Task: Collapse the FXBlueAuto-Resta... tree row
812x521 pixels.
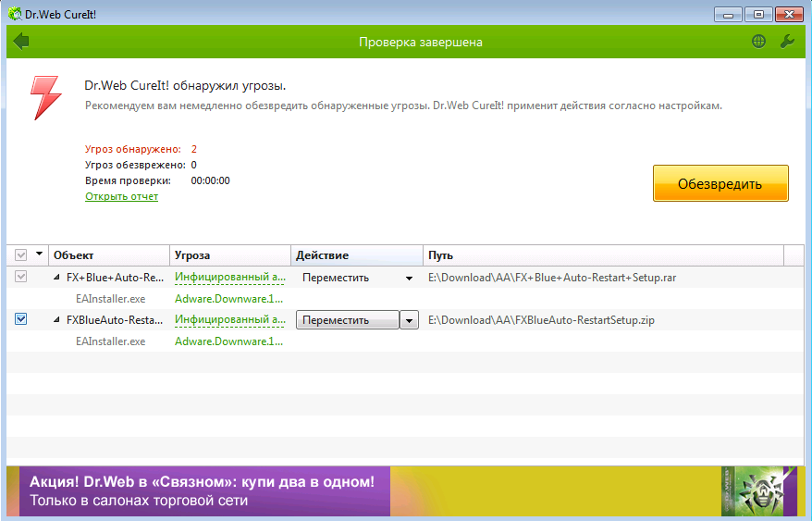Action: point(56,320)
